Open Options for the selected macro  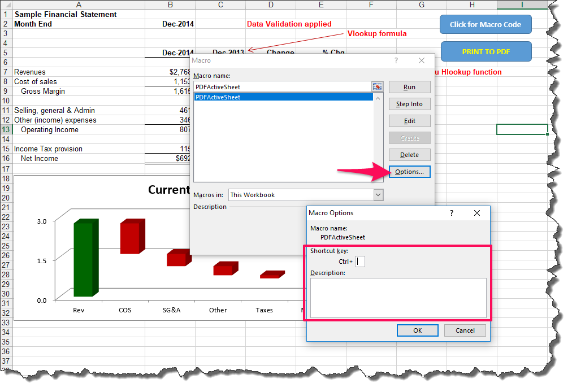tap(409, 171)
